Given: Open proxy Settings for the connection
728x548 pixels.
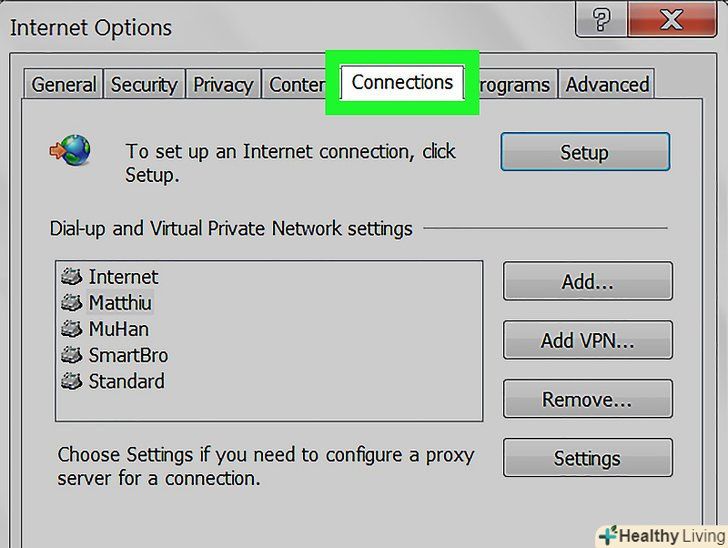Looking at the screenshot, I should [586, 459].
